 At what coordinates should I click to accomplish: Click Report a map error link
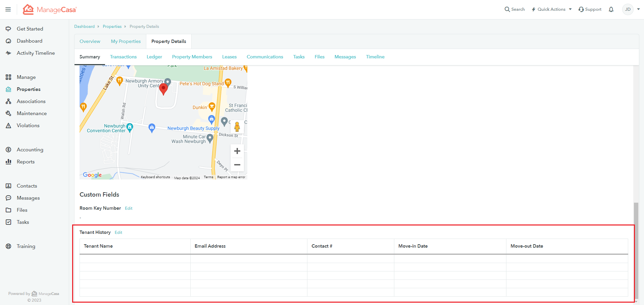coord(231,177)
